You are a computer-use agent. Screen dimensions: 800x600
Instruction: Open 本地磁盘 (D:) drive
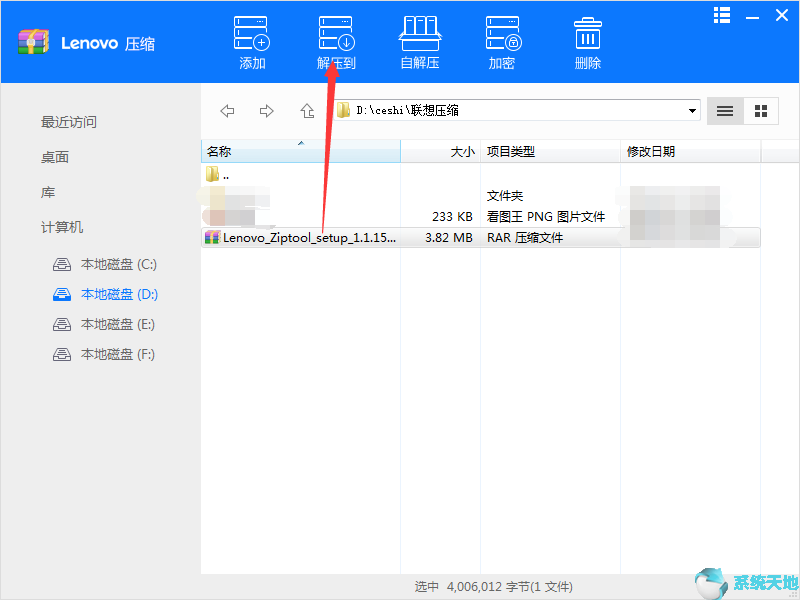[x=106, y=294]
